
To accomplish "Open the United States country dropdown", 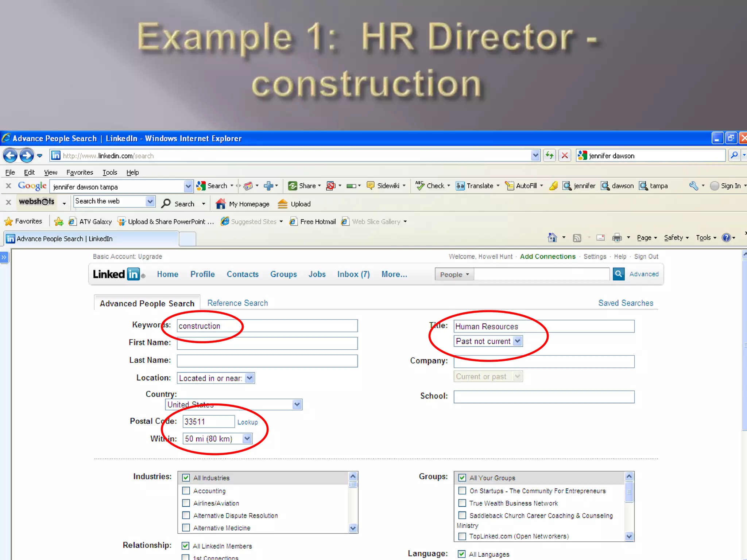I will (234, 404).
